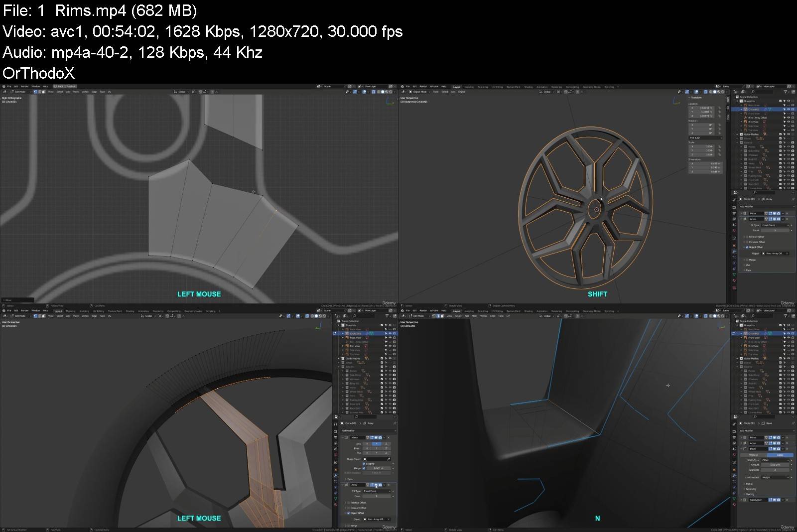Open Mesh menu in top-left frame header
The height and width of the screenshot is (532, 797).
point(76,92)
